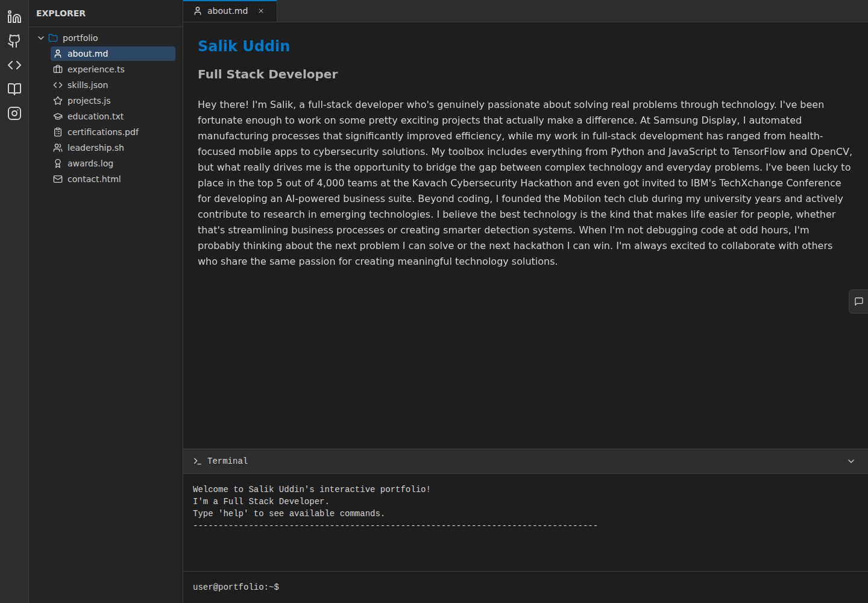Open experience.ts file
The height and width of the screenshot is (603, 868).
(x=113, y=69)
